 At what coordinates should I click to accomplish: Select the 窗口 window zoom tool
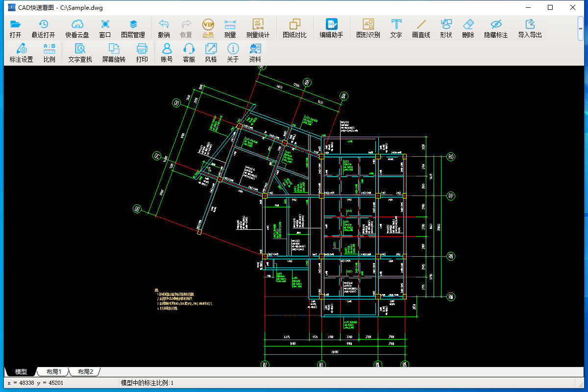[105, 29]
